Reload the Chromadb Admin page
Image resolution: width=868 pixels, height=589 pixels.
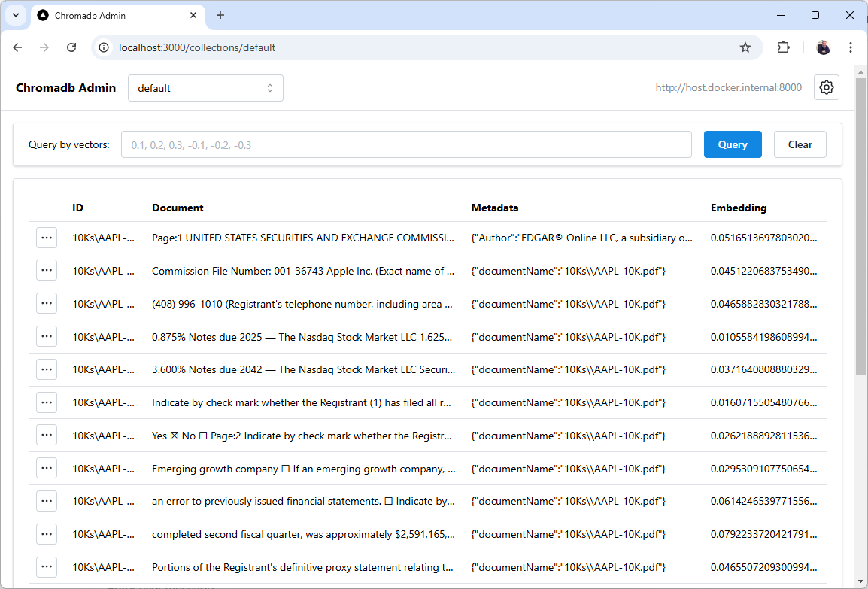[71, 47]
